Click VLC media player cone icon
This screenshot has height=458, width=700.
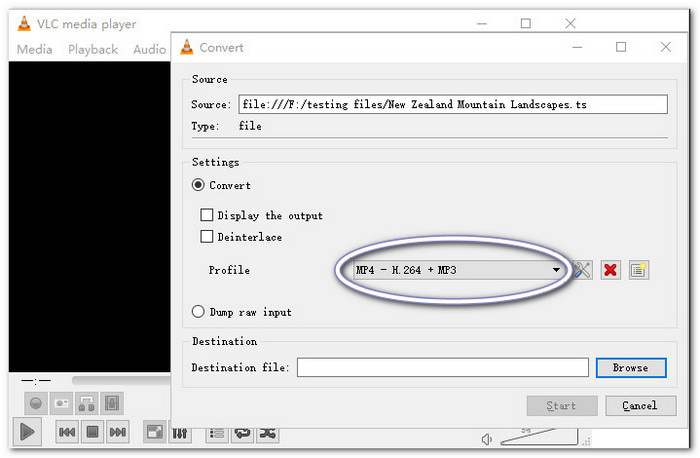[x=24, y=24]
